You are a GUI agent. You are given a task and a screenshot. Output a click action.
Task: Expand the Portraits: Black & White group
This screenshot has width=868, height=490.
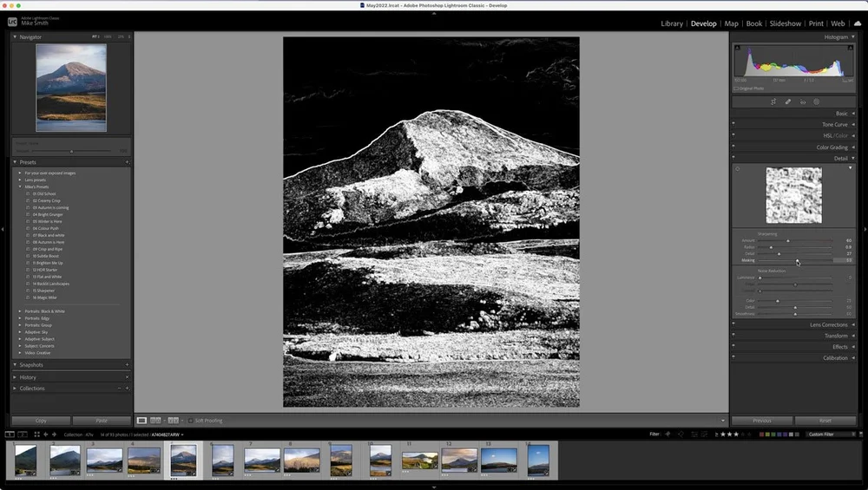20,311
